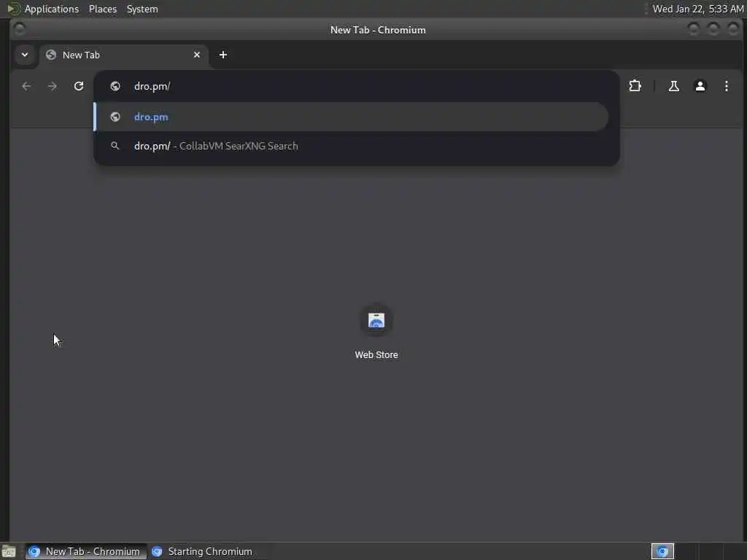Open the Chrome Labs flask icon
Viewport: 747px width, 560px height.
[673, 86]
